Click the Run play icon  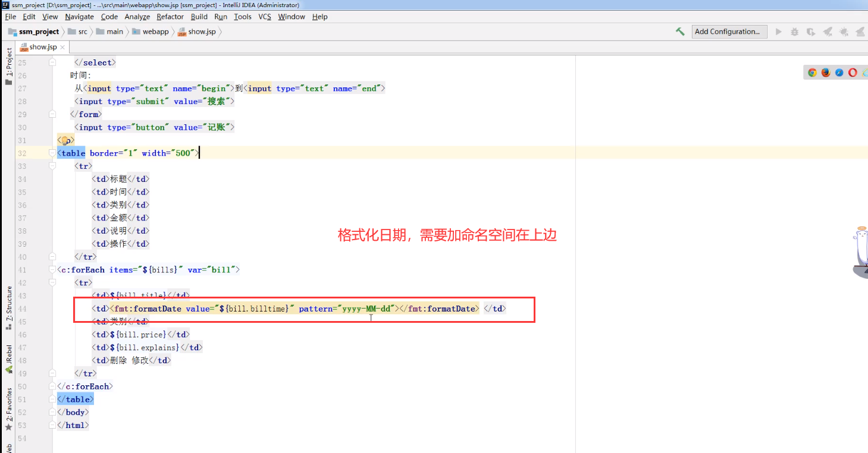pyautogui.click(x=779, y=32)
